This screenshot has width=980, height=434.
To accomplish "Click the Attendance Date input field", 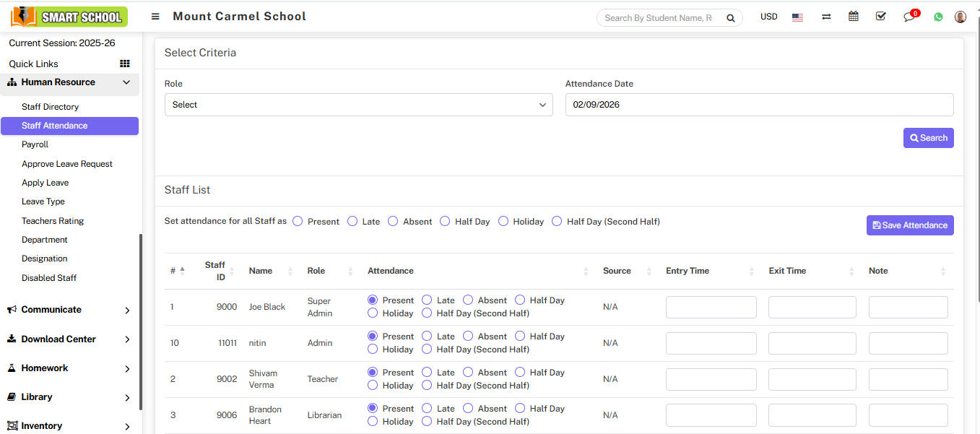I will pos(758,105).
